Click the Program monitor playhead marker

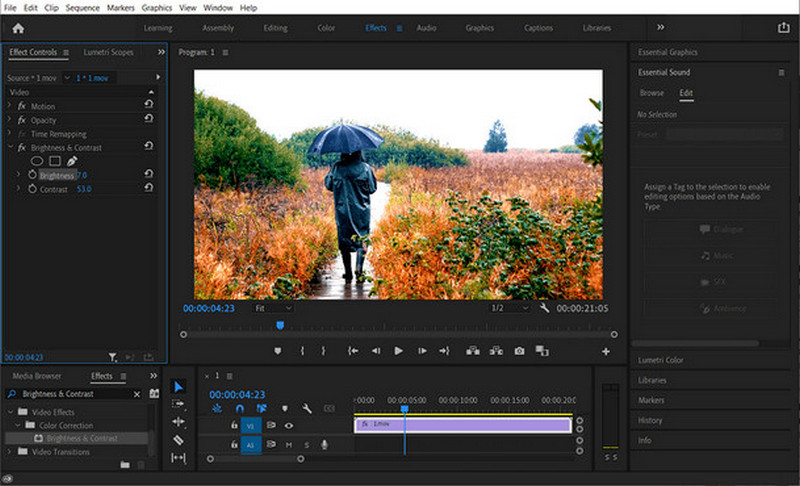[x=280, y=325]
